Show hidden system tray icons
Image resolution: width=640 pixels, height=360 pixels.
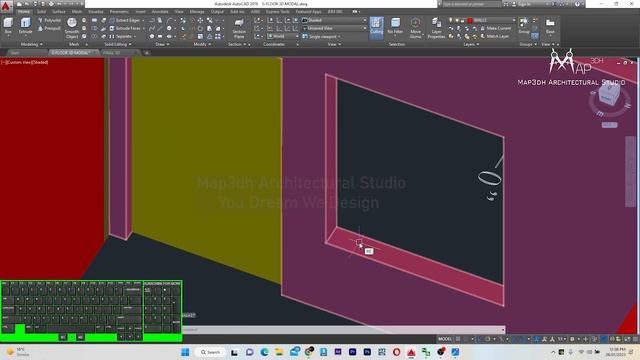553,352
